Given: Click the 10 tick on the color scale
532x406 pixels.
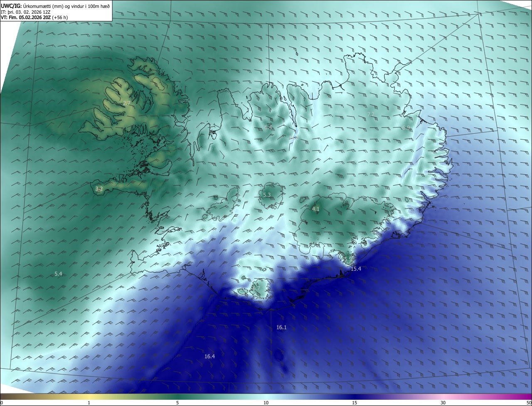Looking at the screenshot, I should pyautogui.click(x=266, y=403).
